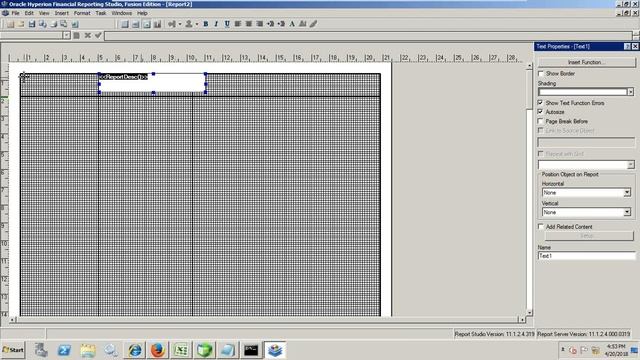The height and width of the screenshot is (360, 640).
Task: Select the ReportDesc text box on canvas
Action: pos(152,83)
